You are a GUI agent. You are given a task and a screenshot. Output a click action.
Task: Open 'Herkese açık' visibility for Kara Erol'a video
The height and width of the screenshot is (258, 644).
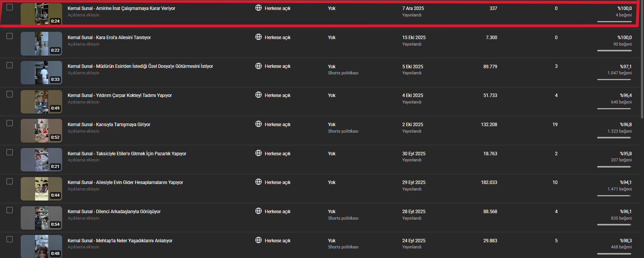pyautogui.click(x=277, y=38)
